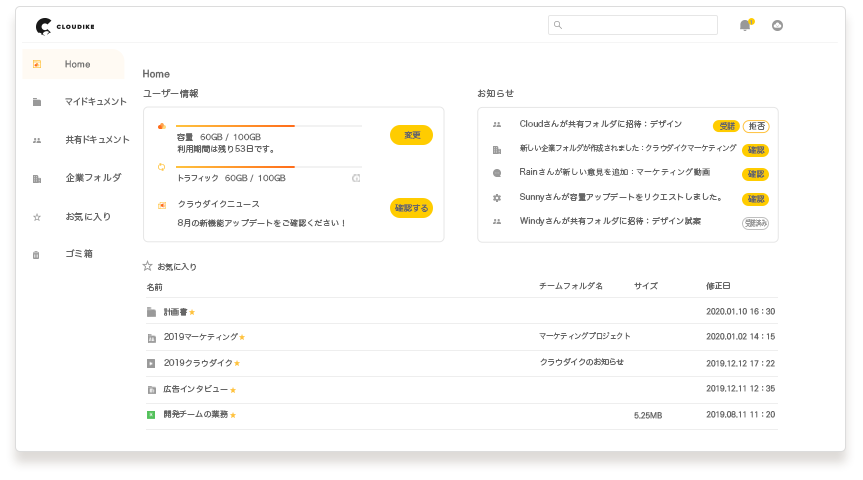Screen dimensions: 863x480
Task: Click the green 開発チームの業務 spreadsheet icon
Action: (x=151, y=414)
